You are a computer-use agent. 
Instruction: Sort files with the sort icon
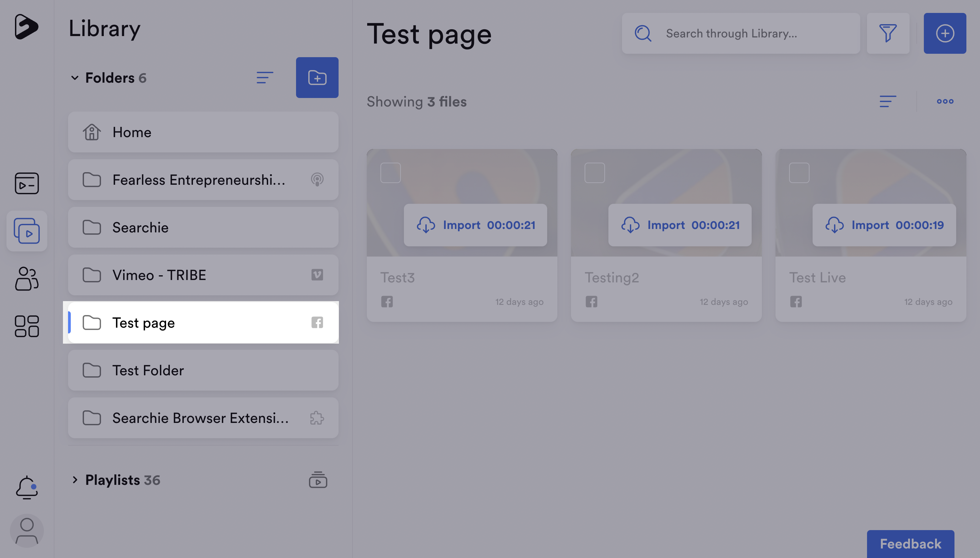pyautogui.click(x=888, y=101)
